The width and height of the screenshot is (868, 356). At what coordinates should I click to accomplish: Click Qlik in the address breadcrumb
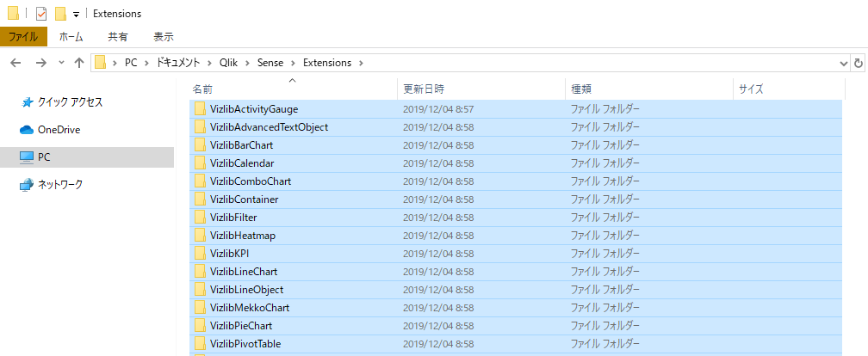[228, 63]
